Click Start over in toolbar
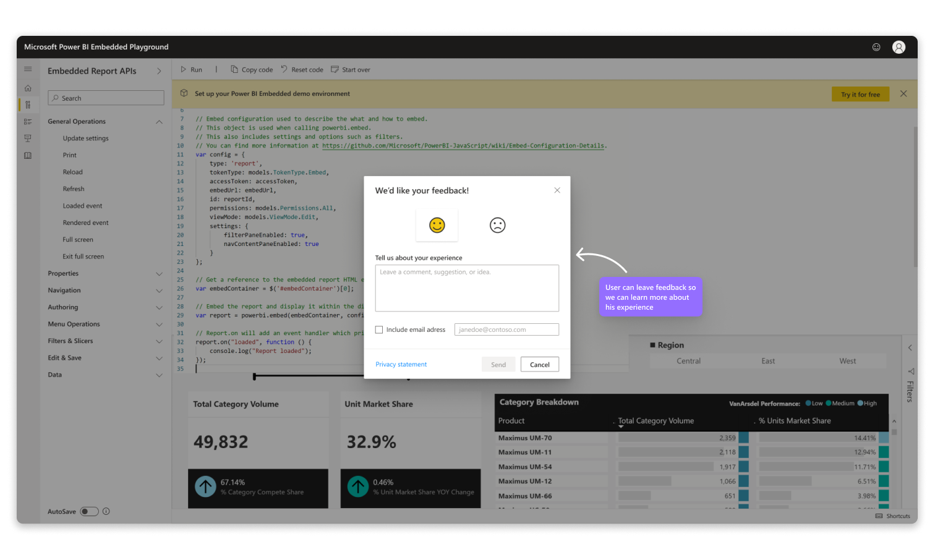The width and height of the screenshot is (935, 560). [351, 70]
